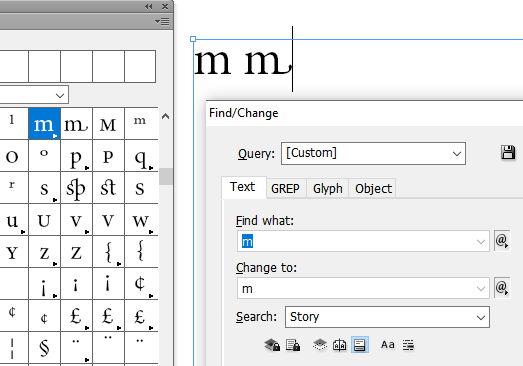Image resolution: width=523 pixels, height=366 pixels.
Task: Switch to the GREP tab
Action: point(285,189)
